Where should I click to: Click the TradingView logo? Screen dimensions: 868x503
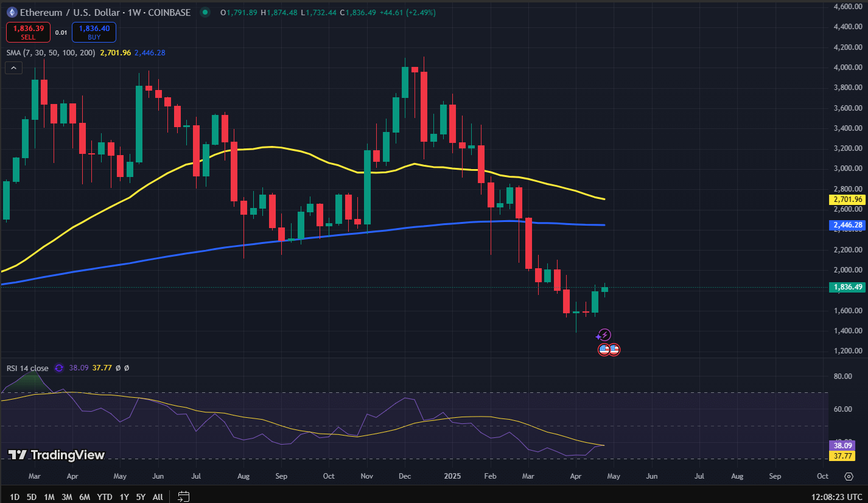coord(56,455)
